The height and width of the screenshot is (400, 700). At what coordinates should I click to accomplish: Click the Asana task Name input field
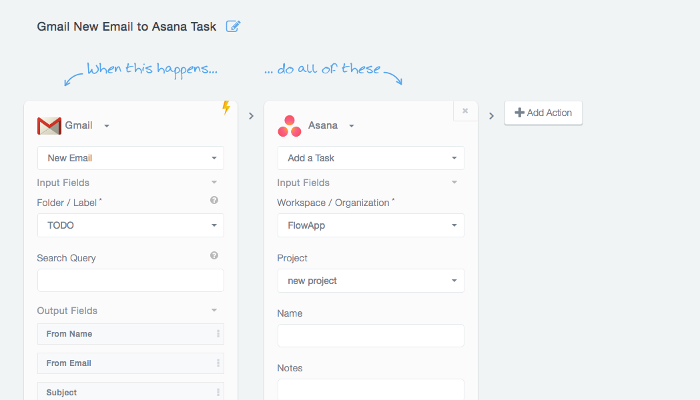point(370,336)
